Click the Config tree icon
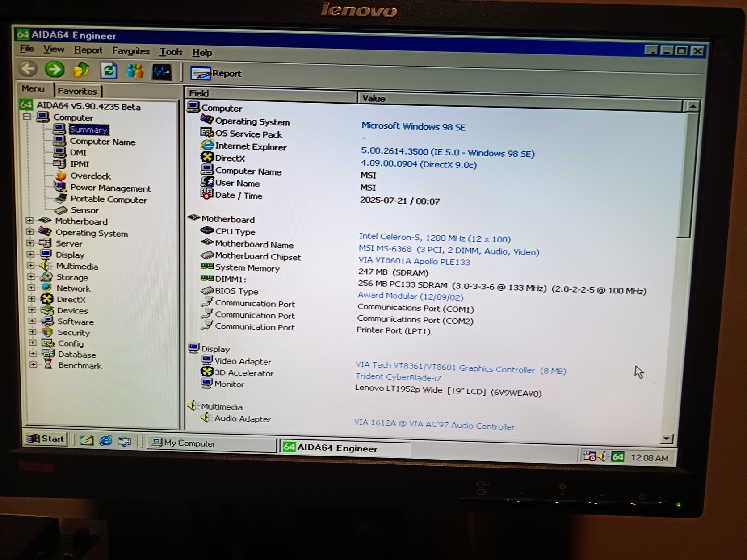The image size is (747, 560). click(48, 343)
